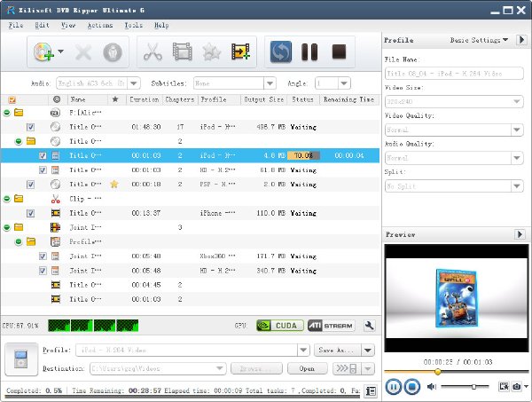
Task: Expand the Profile panel arrow button
Action: (521, 40)
